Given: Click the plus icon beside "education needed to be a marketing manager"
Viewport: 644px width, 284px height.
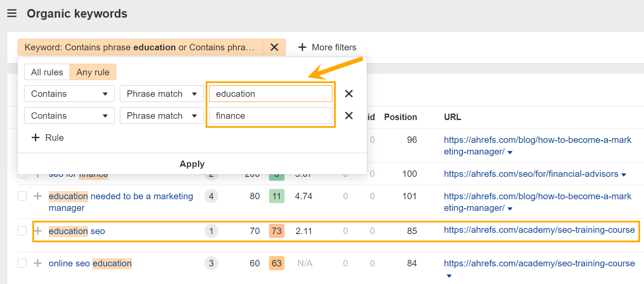Looking at the screenshot, I should coord(38,196).
